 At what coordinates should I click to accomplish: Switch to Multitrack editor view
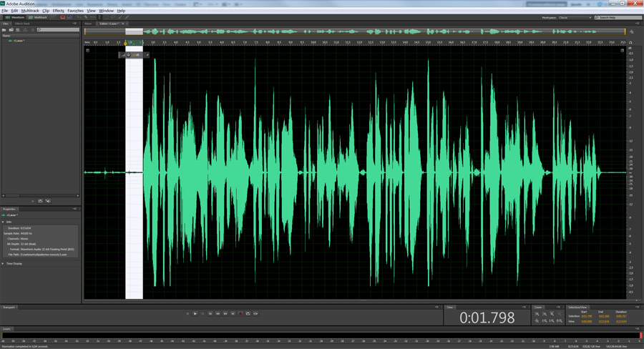[38, 17]
